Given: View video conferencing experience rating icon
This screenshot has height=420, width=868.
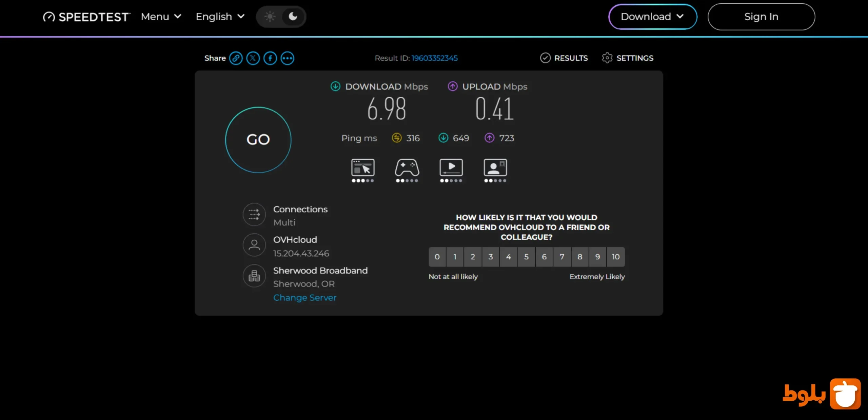Looking at the screenshot, I should tap(495, 170).
